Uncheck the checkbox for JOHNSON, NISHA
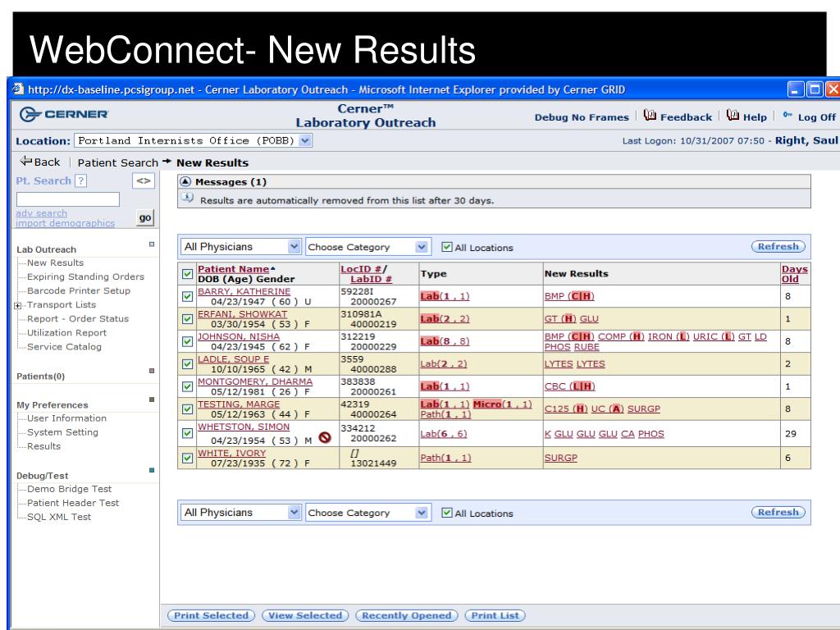 tap(188, 341)
